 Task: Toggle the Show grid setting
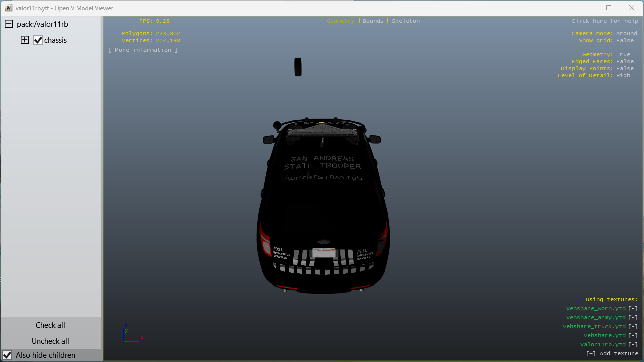point(626,41)
